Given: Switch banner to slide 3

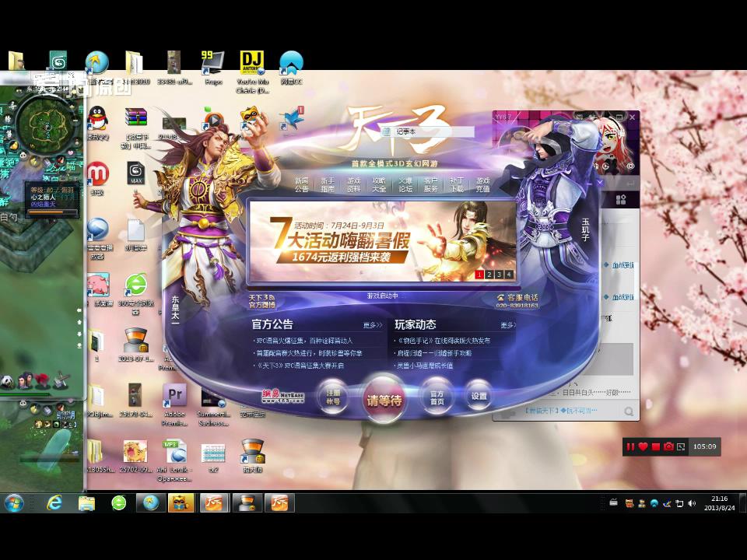Looking at the screenshot, I should tap(499, 275).
